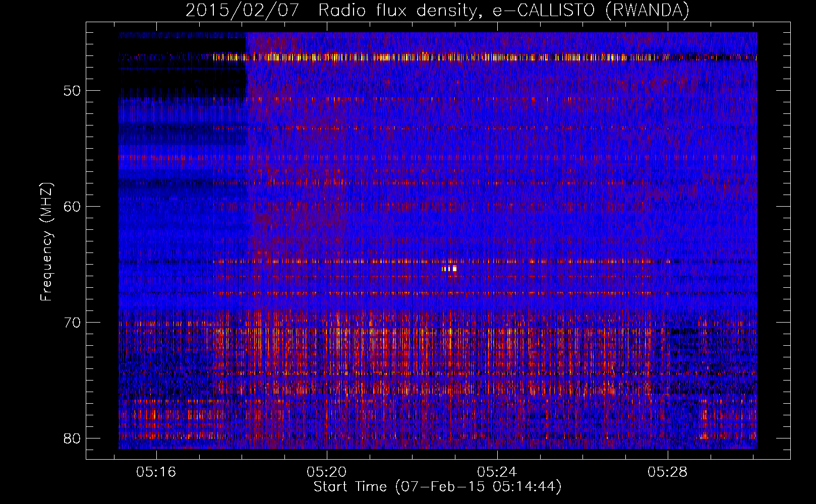The image size is (816, 504).
Task: Click the "05:28" time tick label
Action: point(667,472)
